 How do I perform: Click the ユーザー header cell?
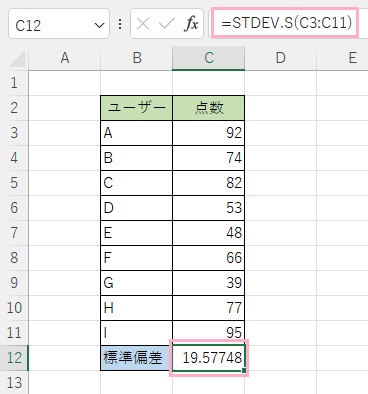136,108
